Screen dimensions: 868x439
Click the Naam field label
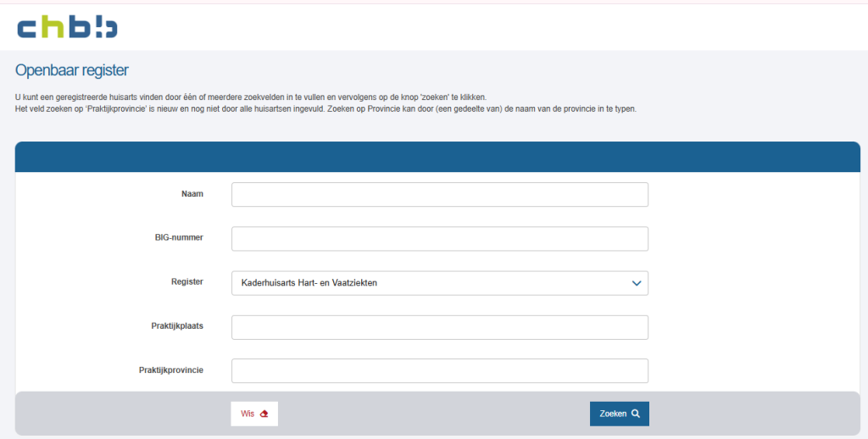(x=192, y=194)
